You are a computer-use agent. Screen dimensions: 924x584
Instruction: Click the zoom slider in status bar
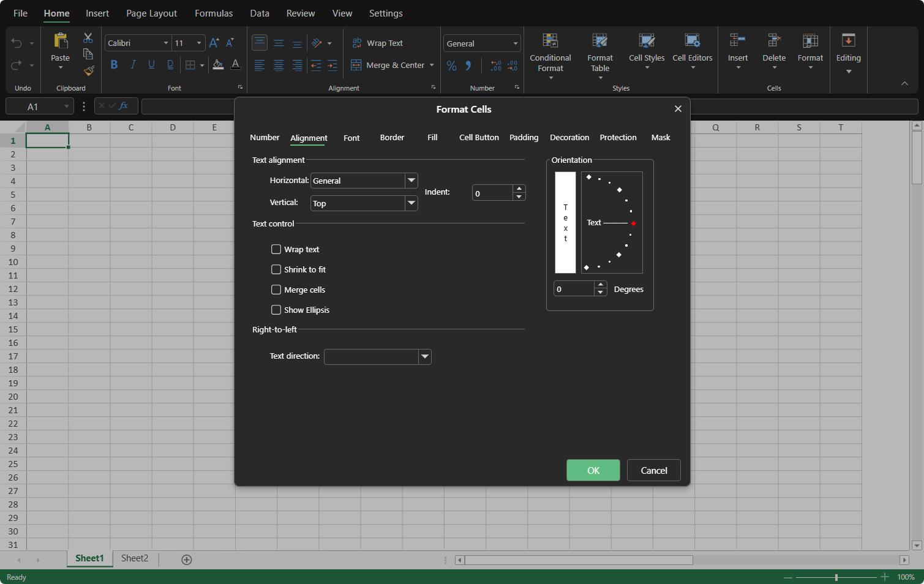click(x=836, y=577)
